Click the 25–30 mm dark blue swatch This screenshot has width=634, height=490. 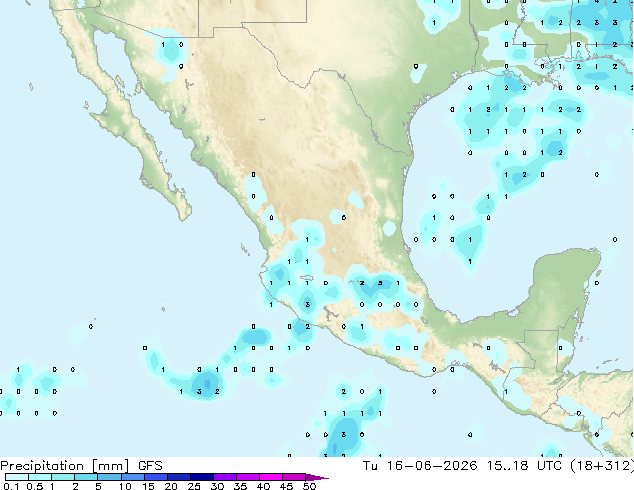click(x=201, y=477)
